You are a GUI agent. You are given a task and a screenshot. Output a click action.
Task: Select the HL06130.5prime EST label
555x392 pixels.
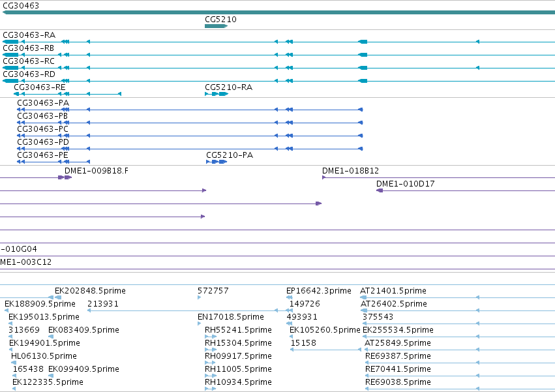pyautogui.click(x=44, y=356)
